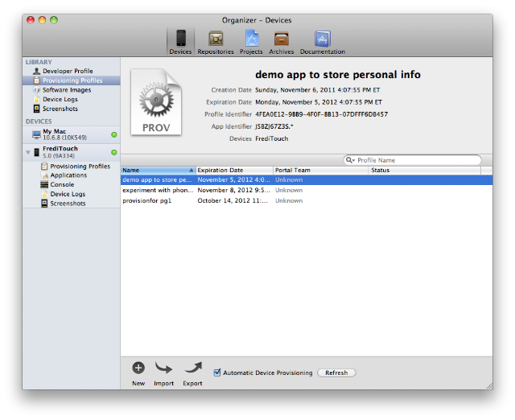Select the My Mac device entry
Image resolution: width=515 pixels, height=420 pixels.
72,134
